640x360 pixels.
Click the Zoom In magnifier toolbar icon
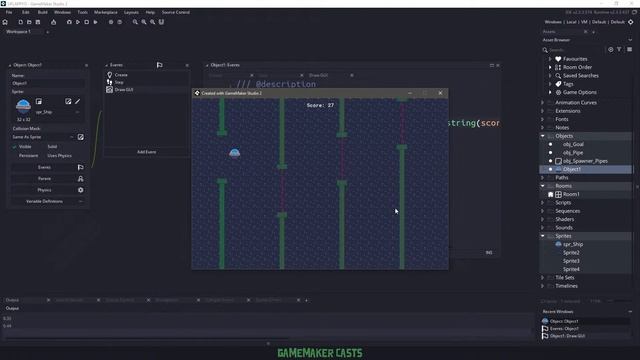click(x=152, y=22)
